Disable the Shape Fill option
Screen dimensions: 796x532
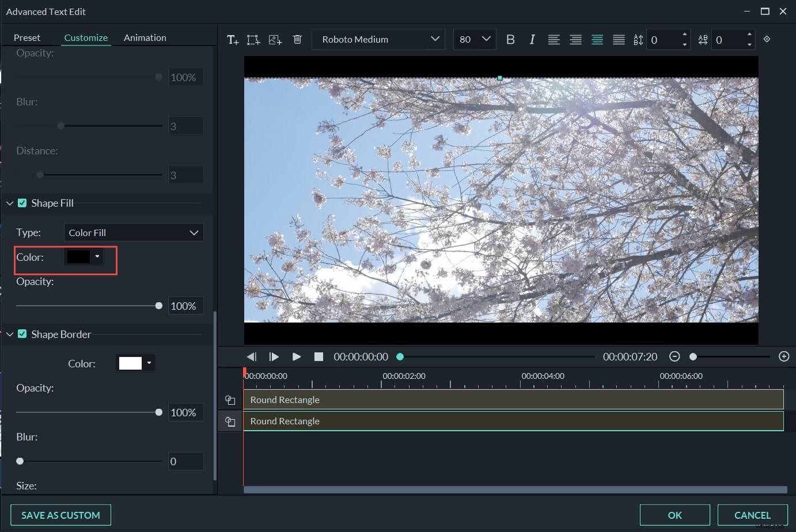(22, 203)
